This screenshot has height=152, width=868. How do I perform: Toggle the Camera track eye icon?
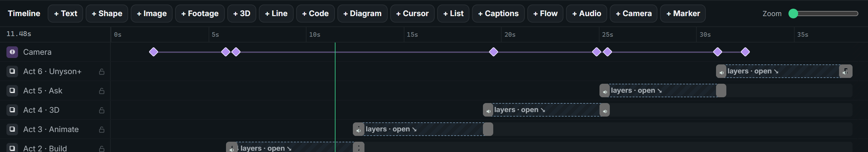(12, 52)
